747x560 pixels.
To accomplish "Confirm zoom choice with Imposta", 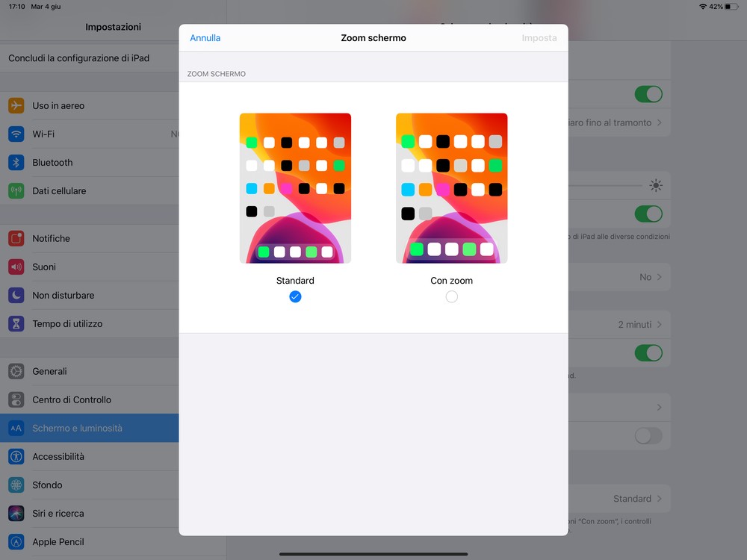I will pos(539,38).
